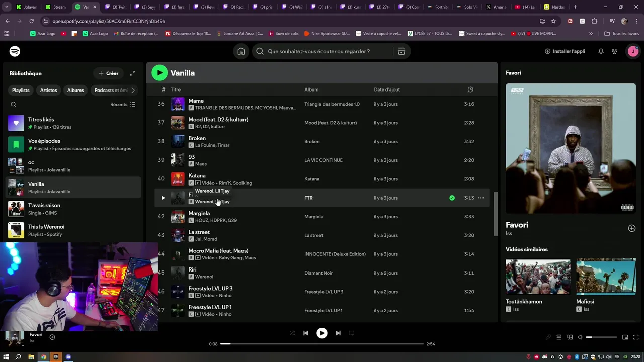
Task: Select the Albums filter chip
Action: (x=75, y=90)
